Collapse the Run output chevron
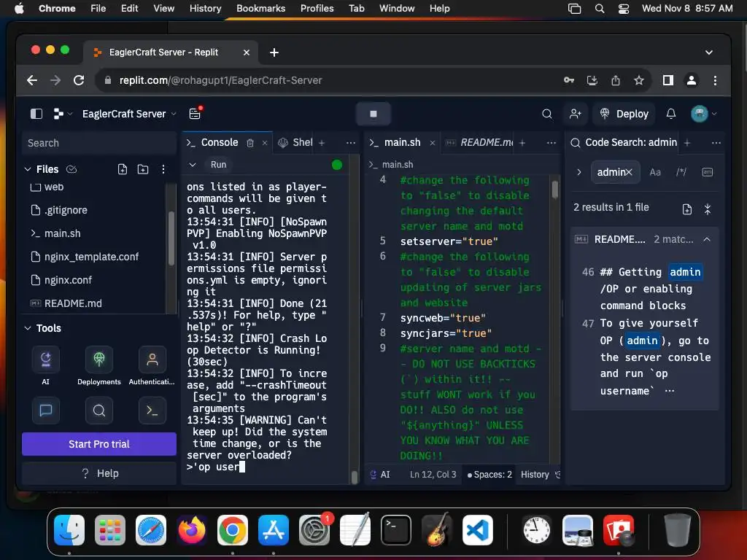Viewport: 747px width, 560px height. 193,164
